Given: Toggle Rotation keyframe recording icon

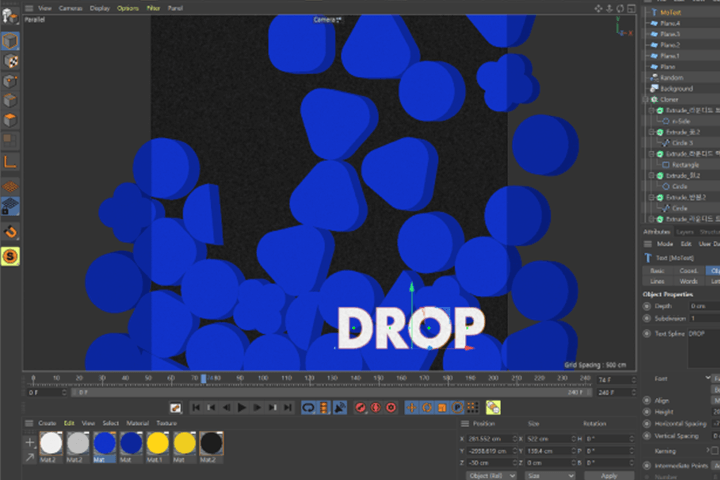Looking at the screenshot, I should (x=427, y=407).
